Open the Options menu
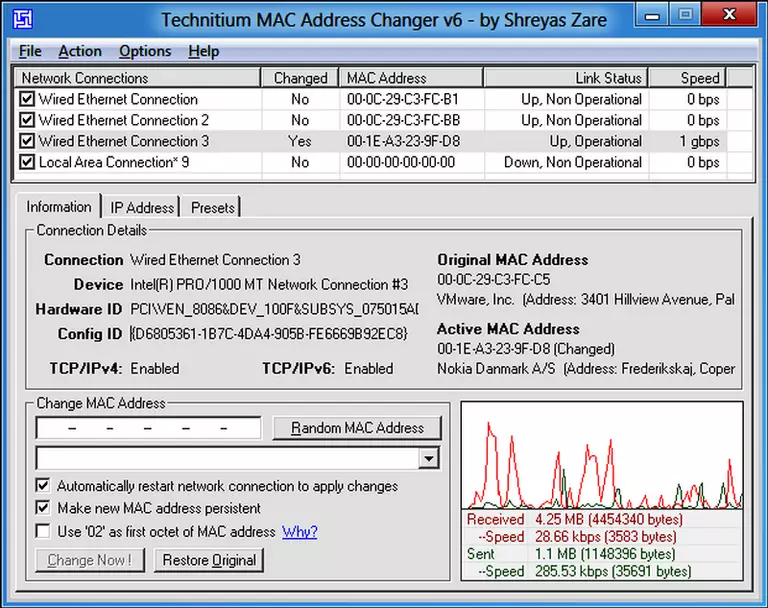This screenshot has height=608, width=768. point(145,51)
